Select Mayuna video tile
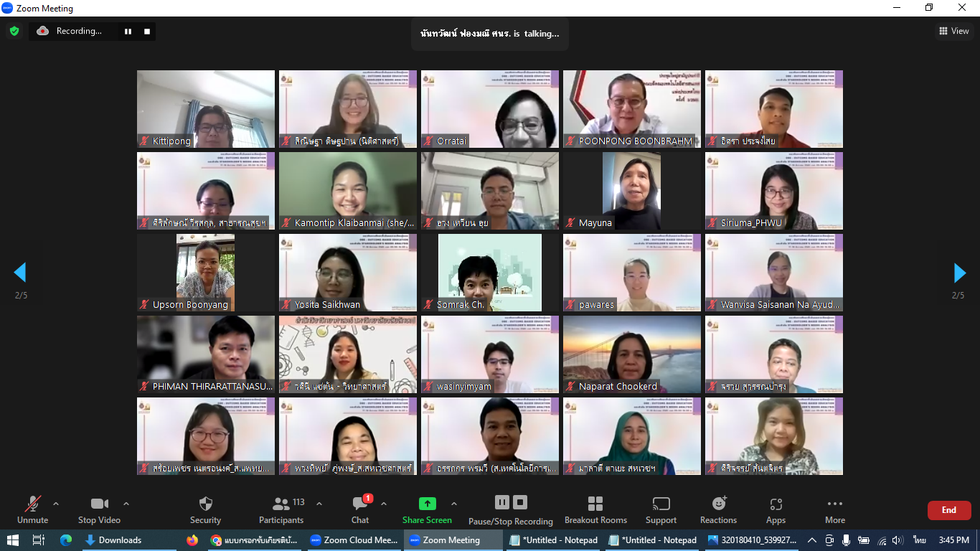 click(632, 191)
